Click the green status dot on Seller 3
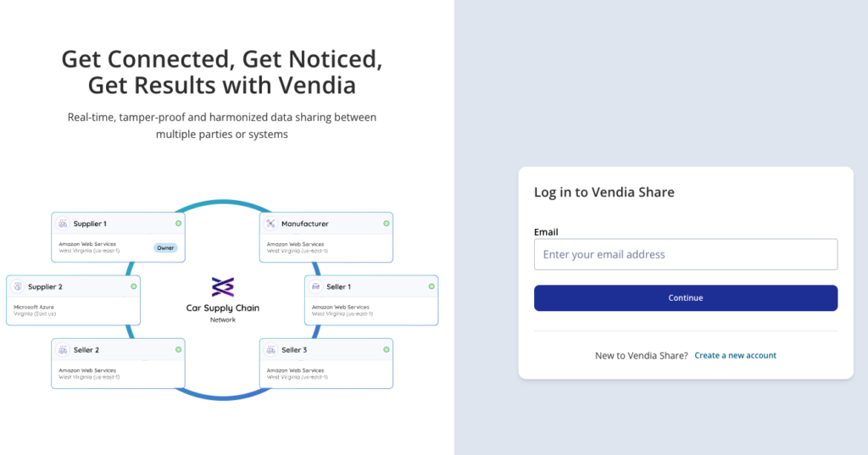This screenshot has height=455, width=868. [387, 350]
